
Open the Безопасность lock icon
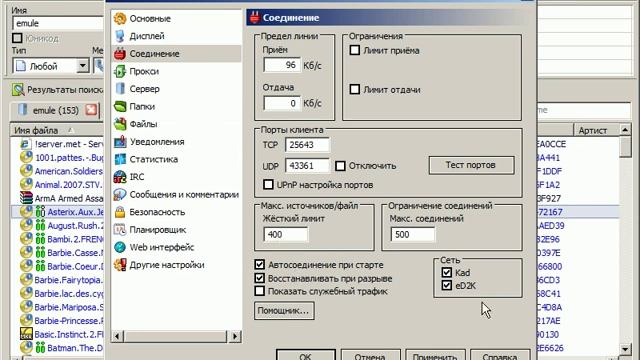pos(120,212)
